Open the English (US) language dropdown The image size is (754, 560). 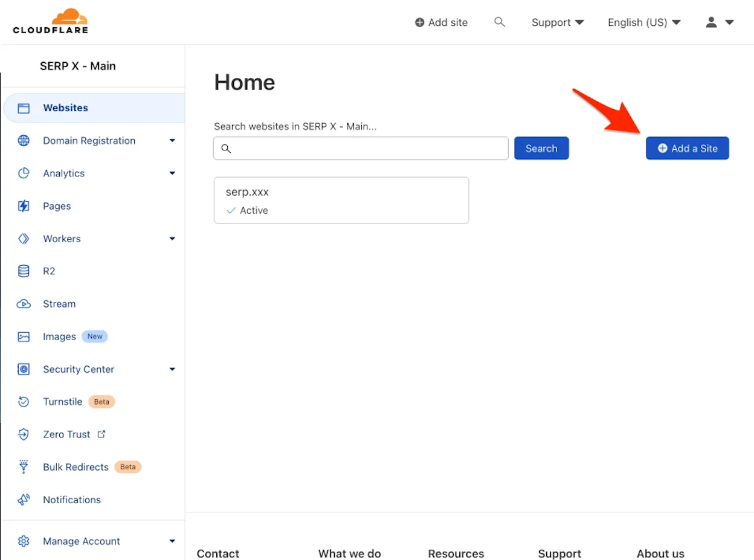coord(644,22)
